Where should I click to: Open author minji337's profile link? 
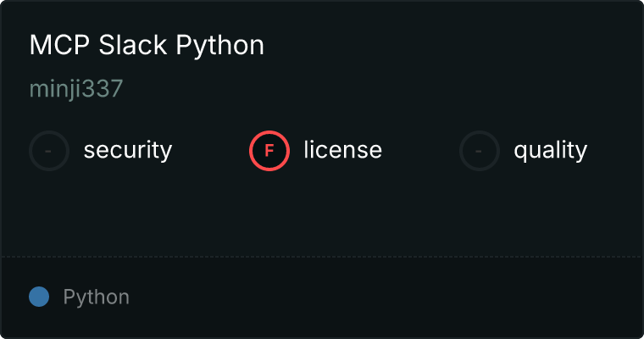pyautogui.click(x=76, y=90)
